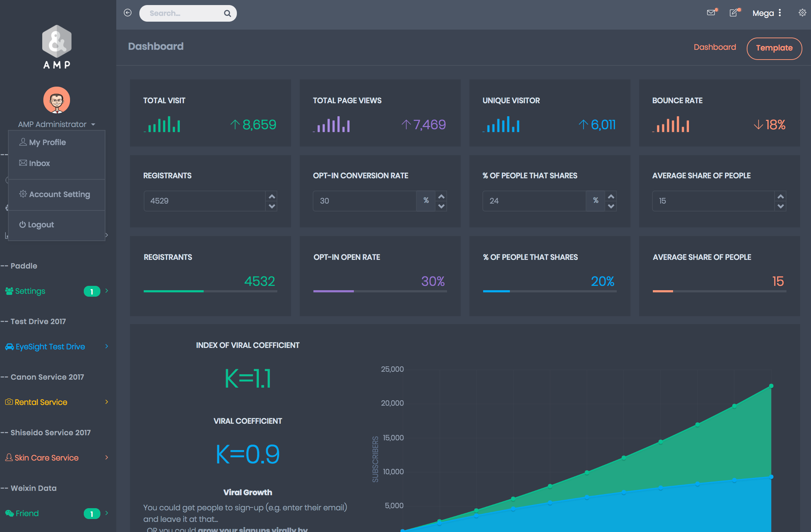This screenshot has height=532, width=811.
Task: Increase Average Share of People stepper
Action: click(781, 196)
